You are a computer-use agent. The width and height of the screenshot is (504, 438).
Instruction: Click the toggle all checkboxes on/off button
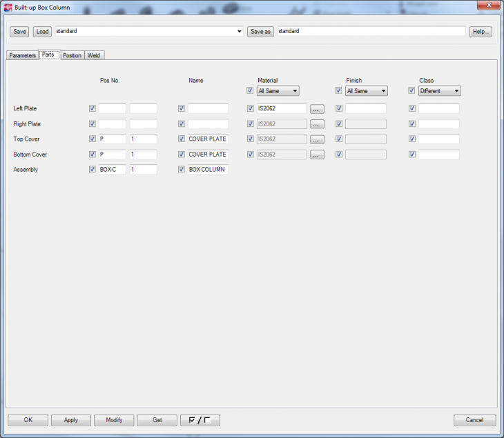[200, 420]
